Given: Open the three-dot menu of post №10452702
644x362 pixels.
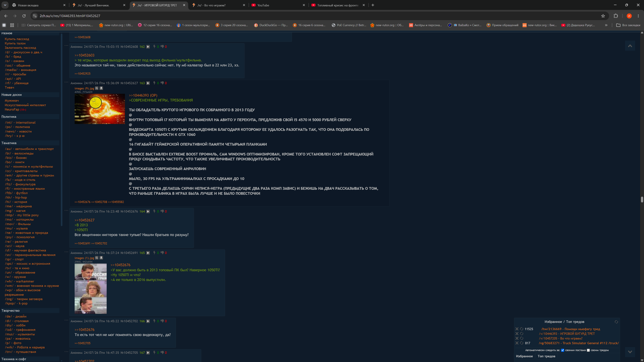Looking at the screenshot, I should click(x=66, y=320).
